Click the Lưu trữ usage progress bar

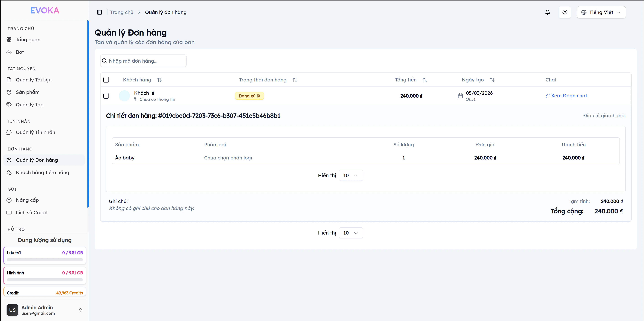coord(45,259)
